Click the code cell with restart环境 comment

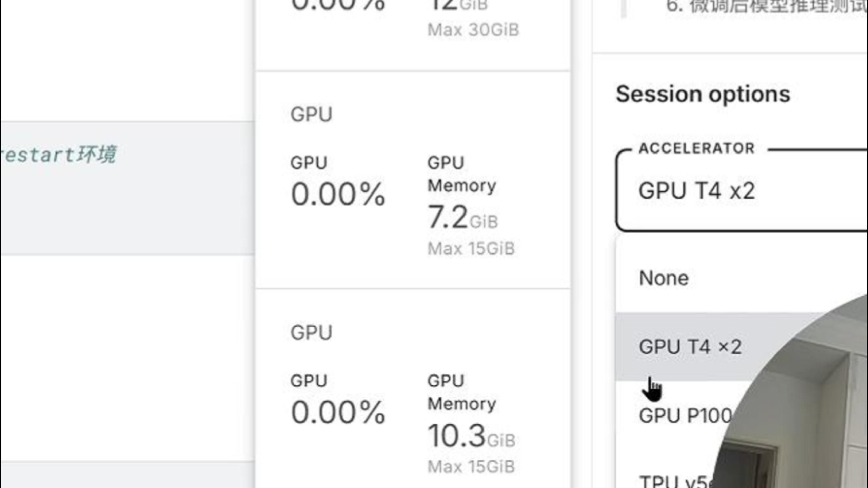[x=102, y=188]
